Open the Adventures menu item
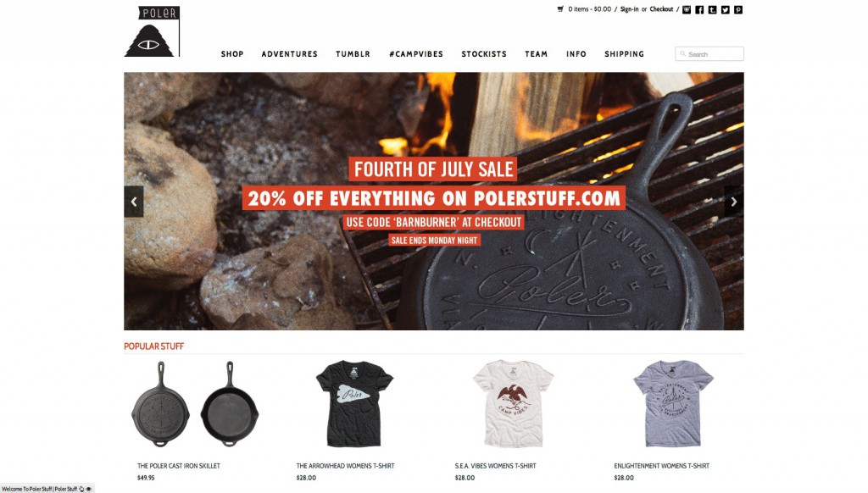The width and height of the screenshot is (868, 493). (x=290, y=53)
